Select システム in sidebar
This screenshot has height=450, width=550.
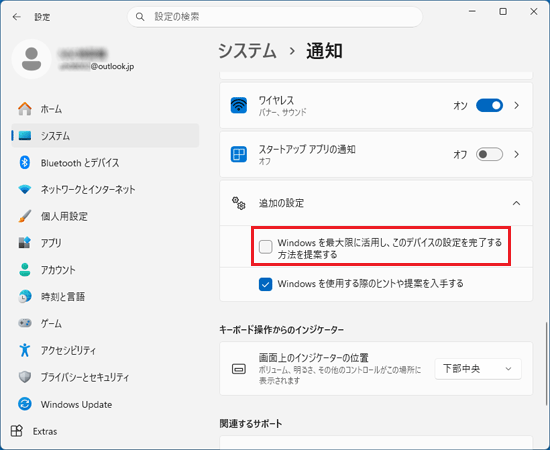[x=105, y=136]
